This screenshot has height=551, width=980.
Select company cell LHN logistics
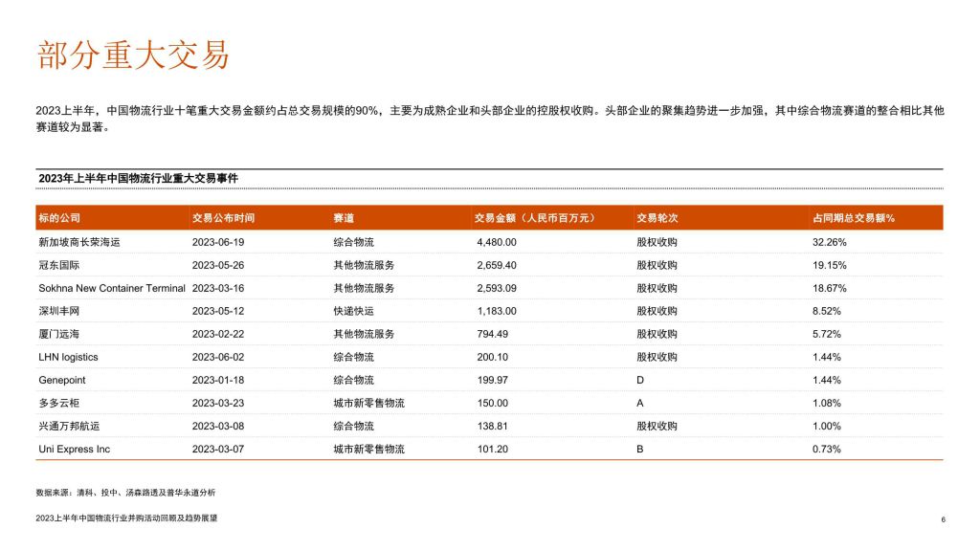point(68,358)
